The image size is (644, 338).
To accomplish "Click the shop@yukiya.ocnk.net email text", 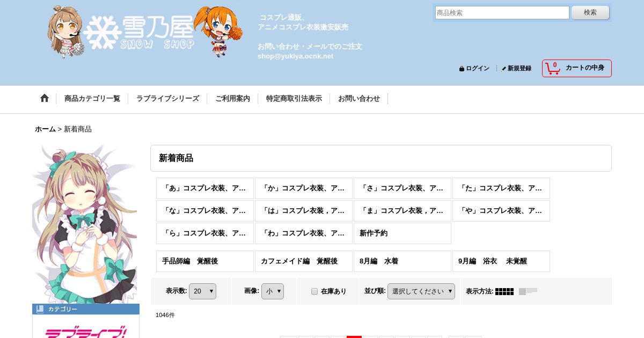I will [x=295, y=56].
